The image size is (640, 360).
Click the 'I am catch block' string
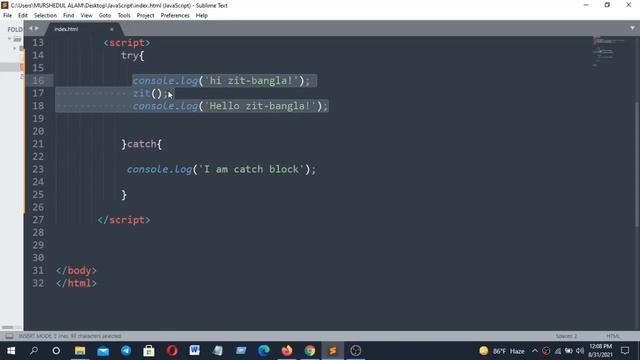click(251, 169)
